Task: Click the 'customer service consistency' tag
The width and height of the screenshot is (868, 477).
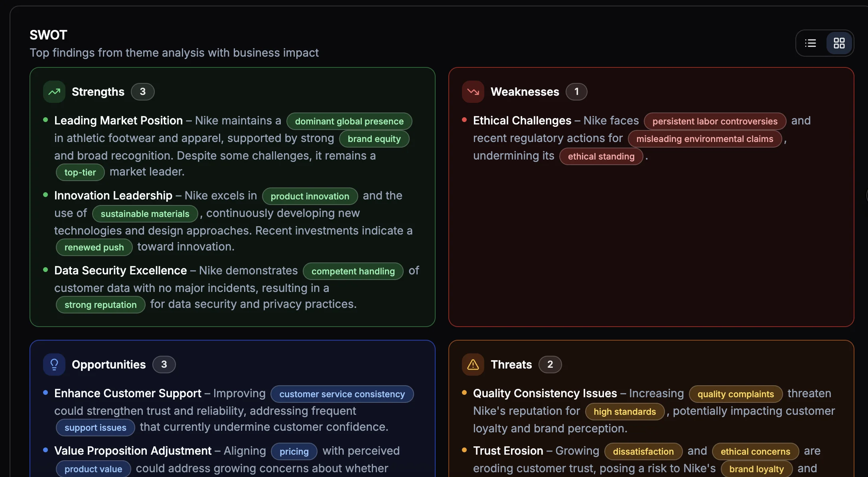Action: [341, 394]
